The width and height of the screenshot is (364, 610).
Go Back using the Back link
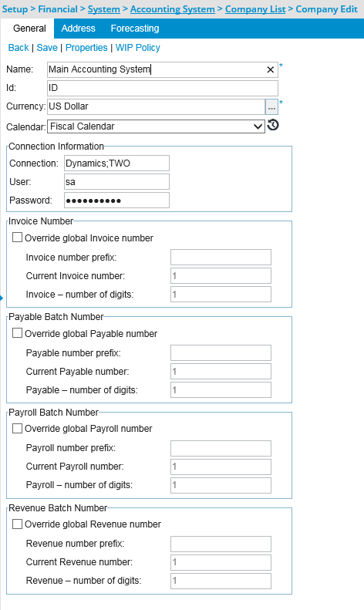[x=19, y=48]
